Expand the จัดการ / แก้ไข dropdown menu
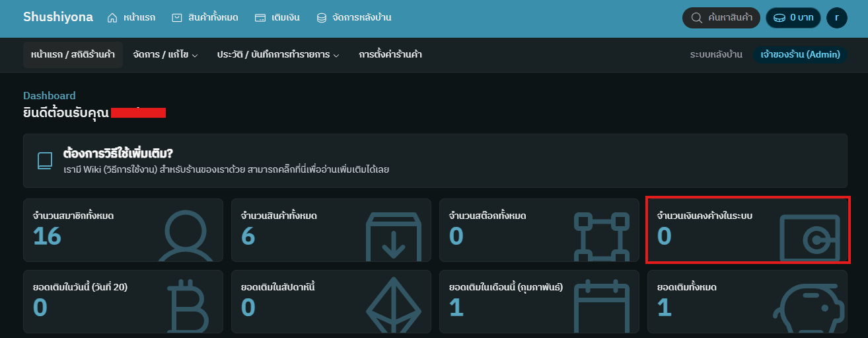This screenshot has height=338, width=868. click(x=165, y=54)
